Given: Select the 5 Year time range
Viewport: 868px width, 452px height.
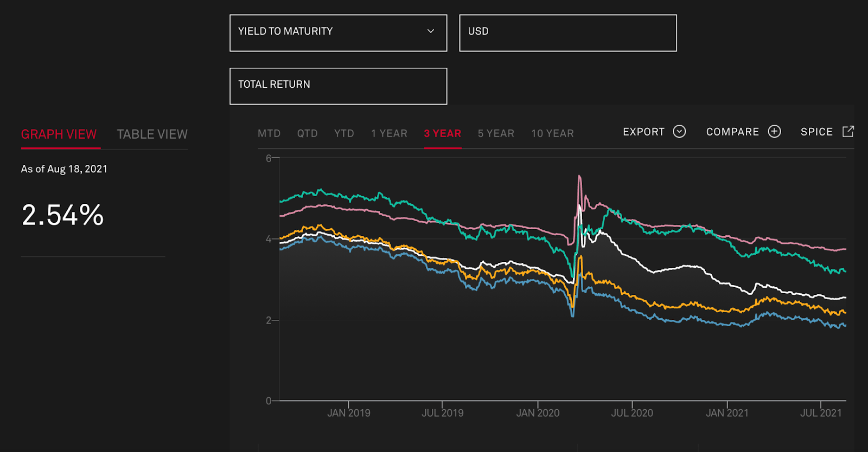Looking at the screenshot, I should (496, 133).
